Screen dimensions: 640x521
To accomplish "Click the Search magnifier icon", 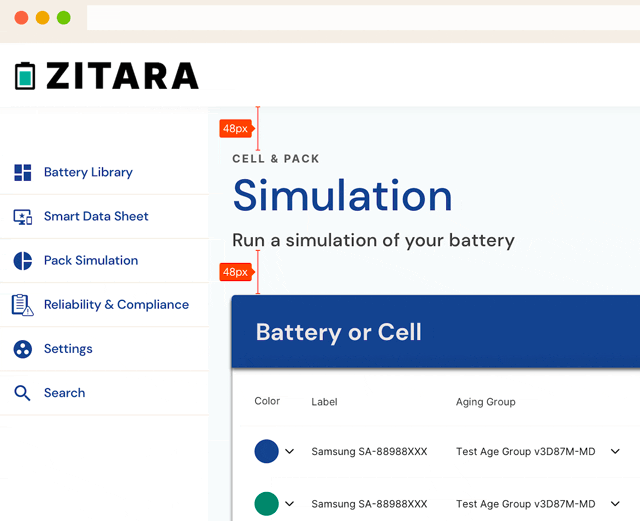I will pos(22,393).
